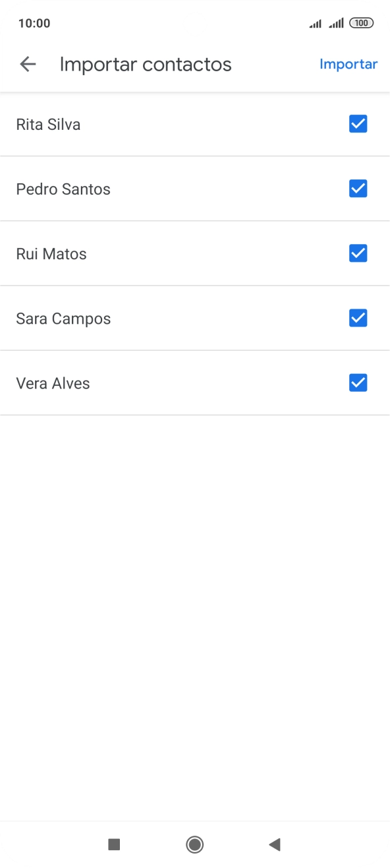Tap the Importar button

pyautogui.click(x=348, y=64)
